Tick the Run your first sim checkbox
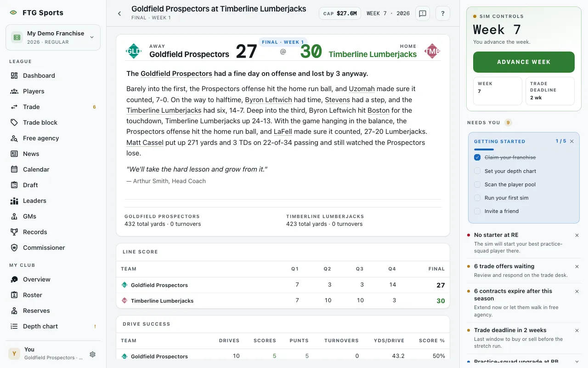 tap(477, 198)
